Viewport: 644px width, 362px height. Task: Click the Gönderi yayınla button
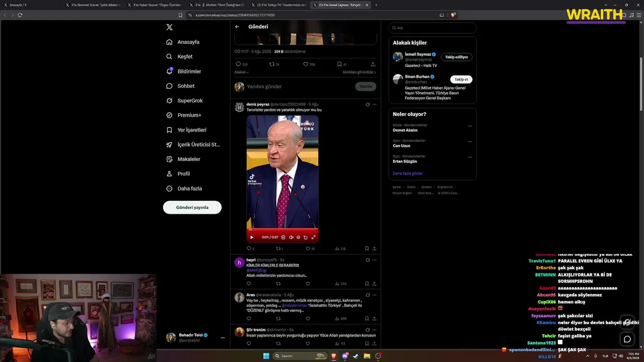tap(192, 208)
